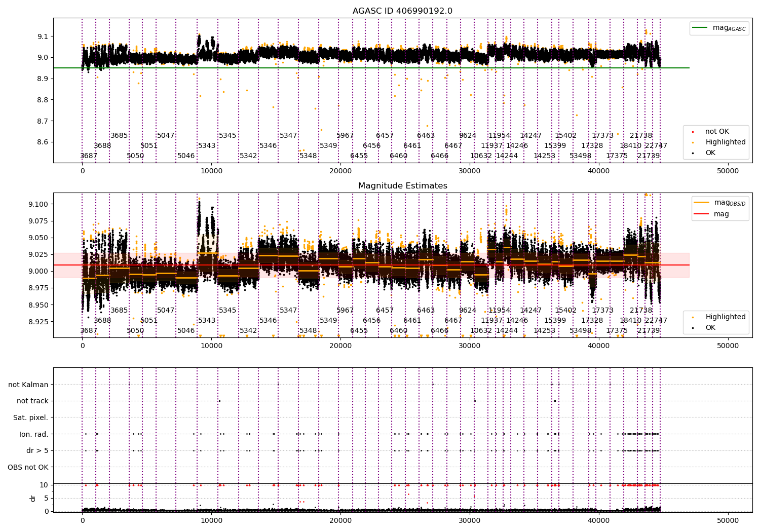Click the 'Sat. pixel.' axis label
The height and width of the screenshot is (532, 760).
coord(30,418)
